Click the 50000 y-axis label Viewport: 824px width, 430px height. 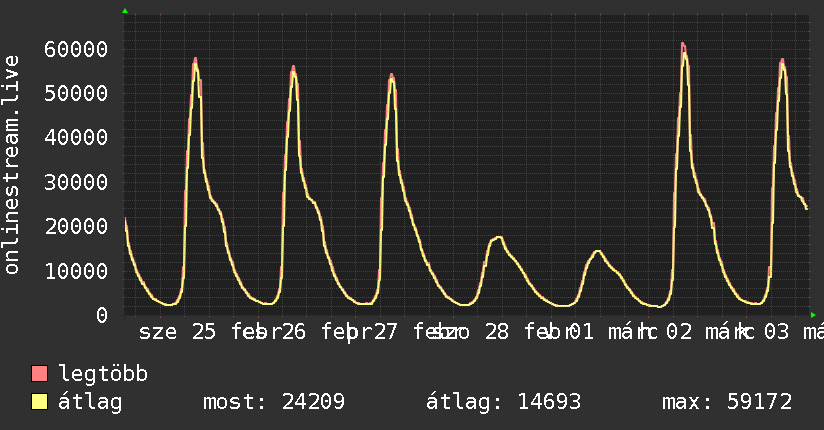coord(76,94)
